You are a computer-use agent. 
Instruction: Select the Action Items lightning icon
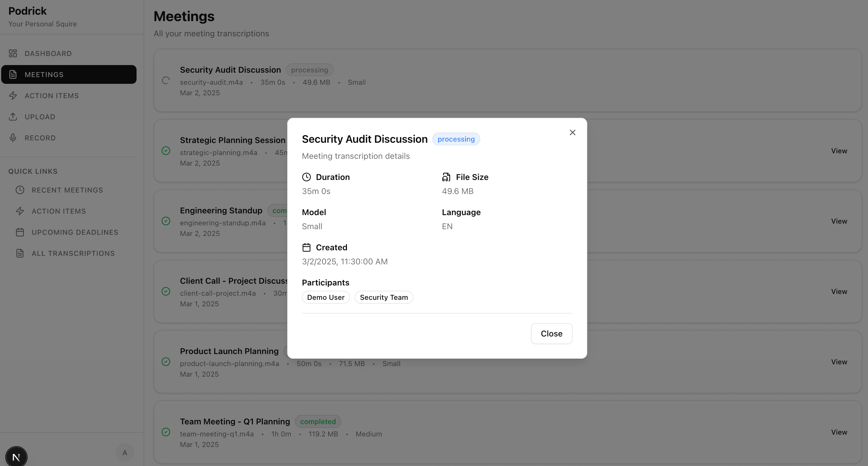[13, 96]
